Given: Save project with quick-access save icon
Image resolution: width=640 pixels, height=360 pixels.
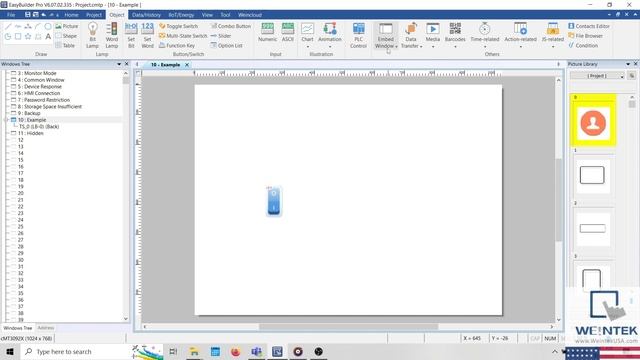Looking at the screenshot, I should [x=27, y=15].
